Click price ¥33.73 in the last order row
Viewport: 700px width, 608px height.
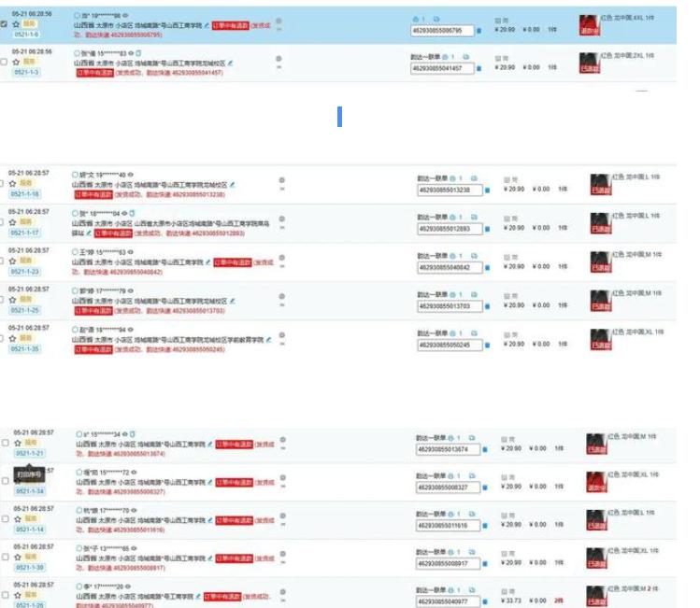[x=511, y=601]
